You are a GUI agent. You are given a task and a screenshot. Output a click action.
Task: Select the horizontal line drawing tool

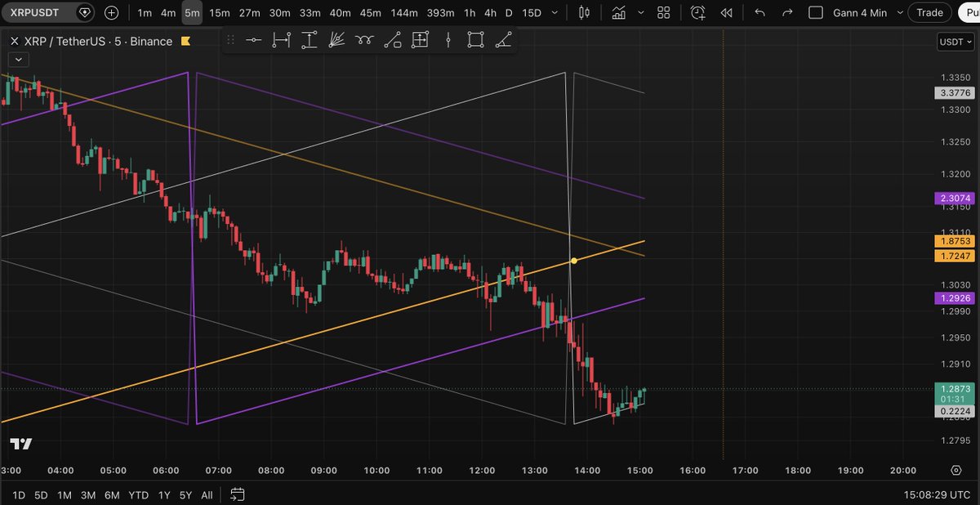(x=254, y=40)
